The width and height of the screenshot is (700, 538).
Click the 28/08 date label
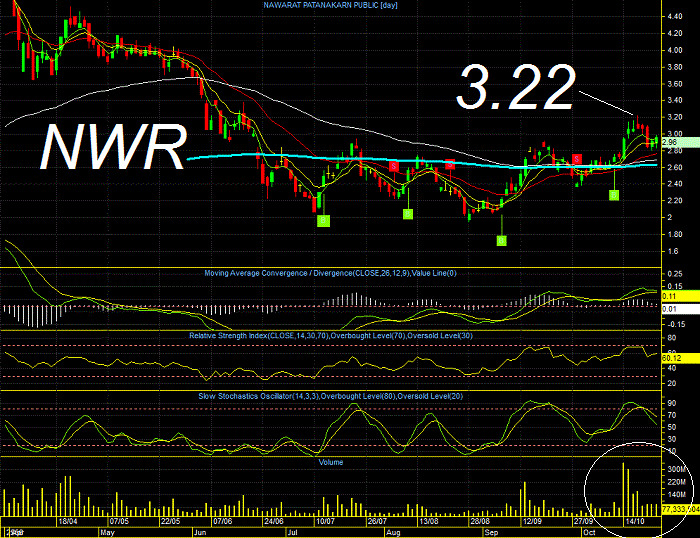(480, 521)
